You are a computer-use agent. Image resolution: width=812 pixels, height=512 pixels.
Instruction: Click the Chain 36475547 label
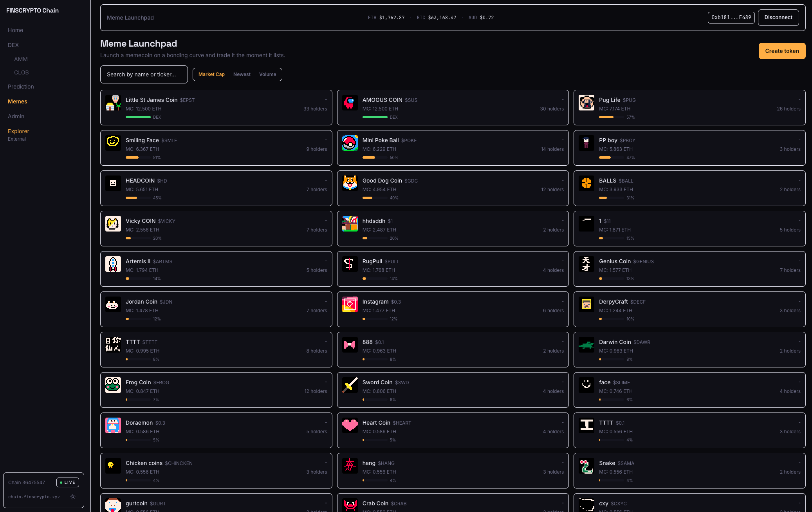point(27,483)
